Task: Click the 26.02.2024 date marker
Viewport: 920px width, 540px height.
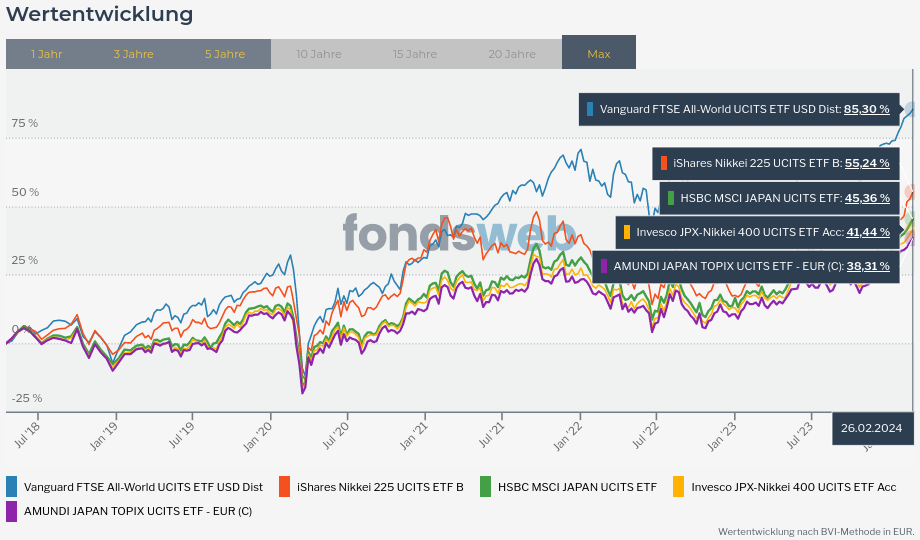Action: [873, 428]
